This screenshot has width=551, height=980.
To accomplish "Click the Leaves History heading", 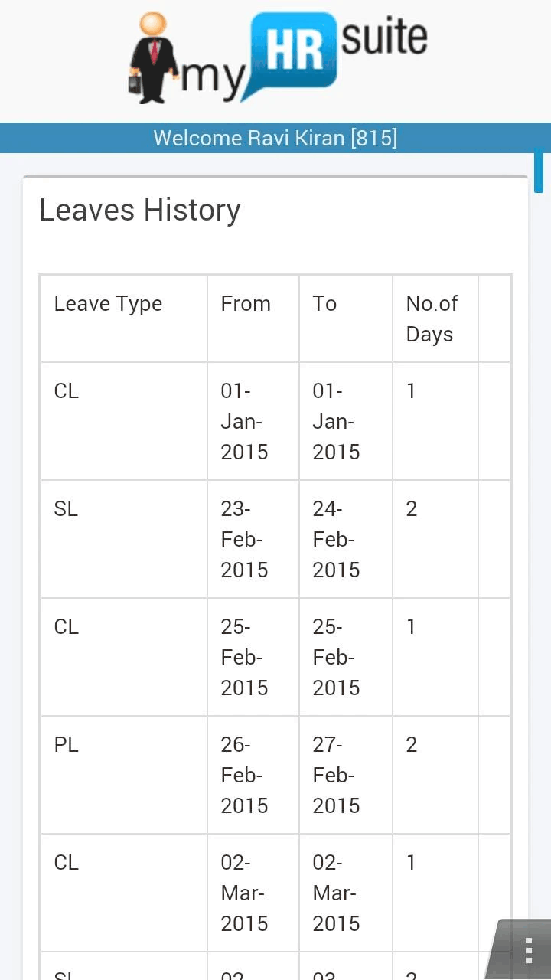I will point(140,210).
